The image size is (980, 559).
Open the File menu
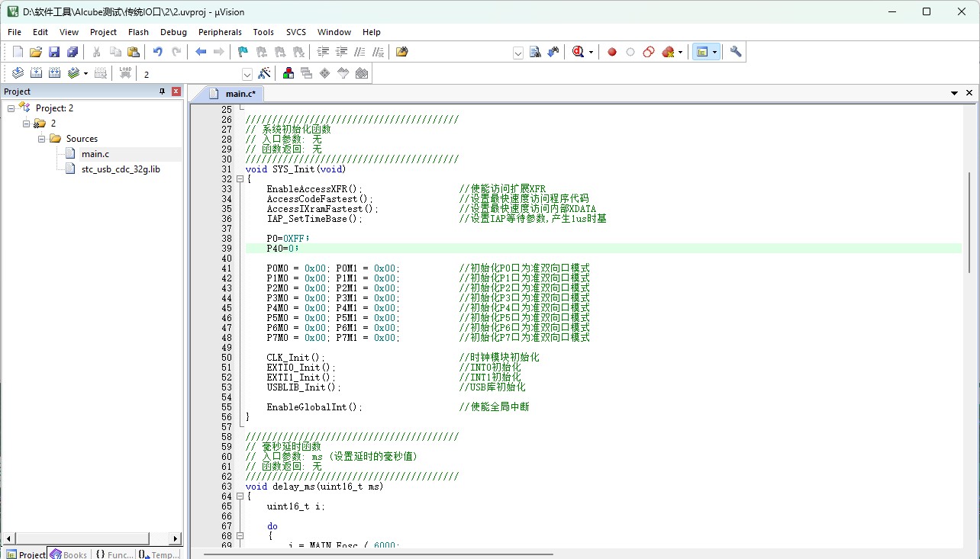[x=15, y=32]
